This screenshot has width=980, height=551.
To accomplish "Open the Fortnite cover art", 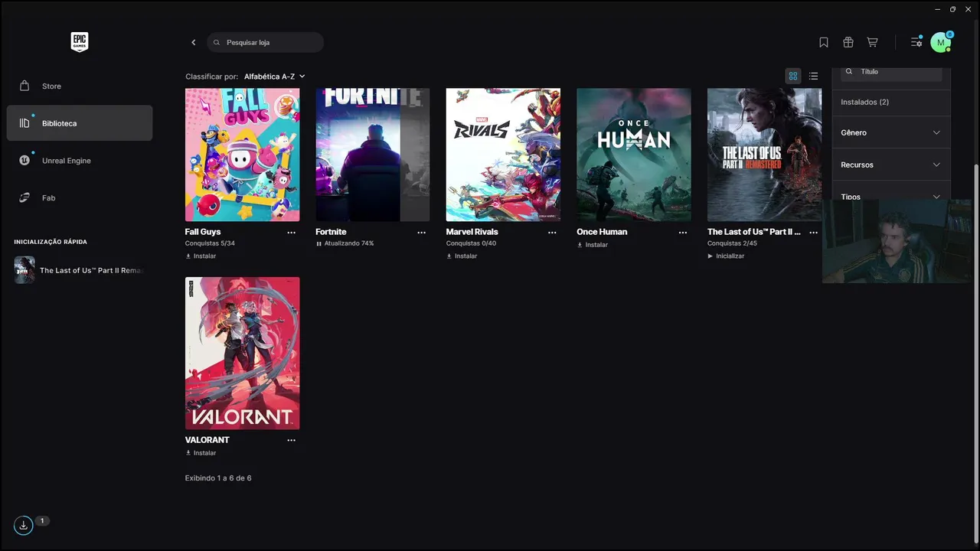I will click(x=373, y=155).
